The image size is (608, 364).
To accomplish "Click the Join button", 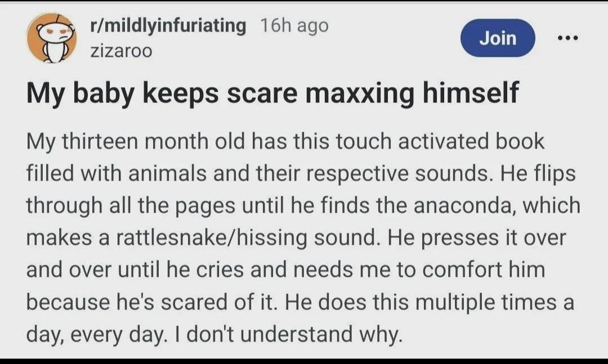I will point(498,38).
